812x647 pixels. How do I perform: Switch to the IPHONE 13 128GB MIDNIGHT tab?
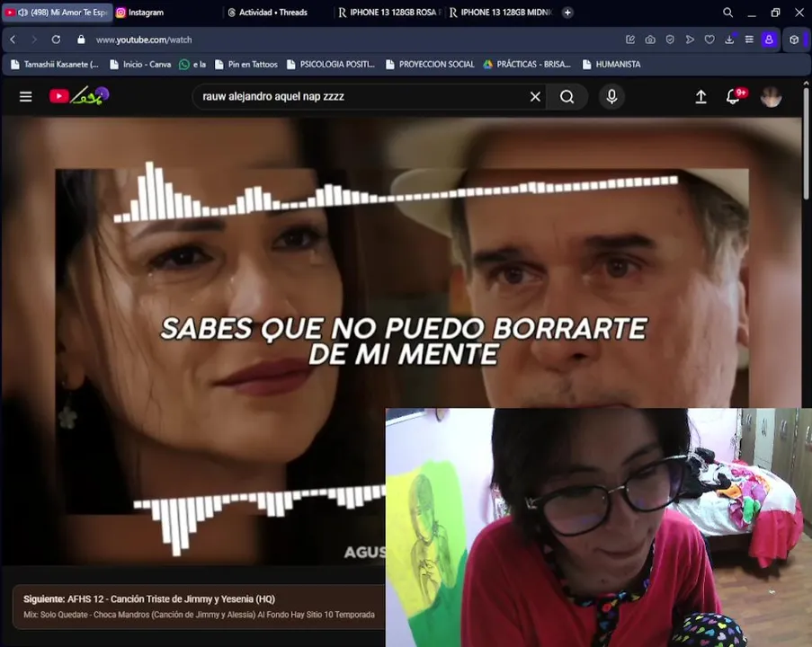point(501,13)
